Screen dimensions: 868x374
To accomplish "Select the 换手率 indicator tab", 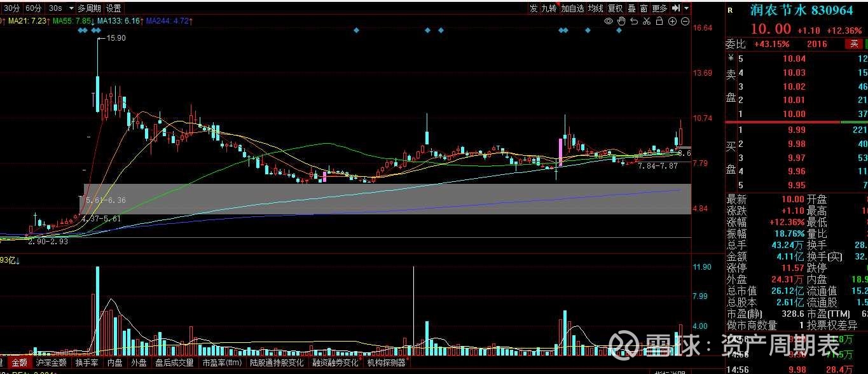I will pyautogui.click(x=87, y=363).
